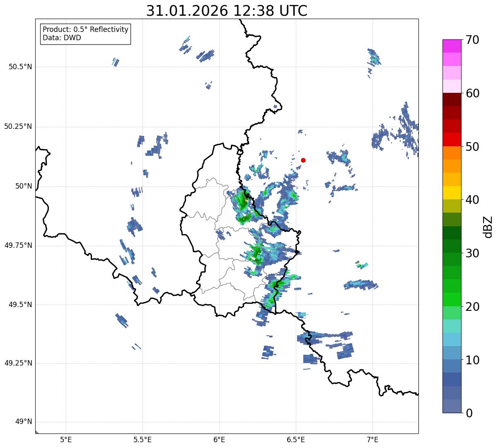Click the 6°E longitude label

pos(219,439)
